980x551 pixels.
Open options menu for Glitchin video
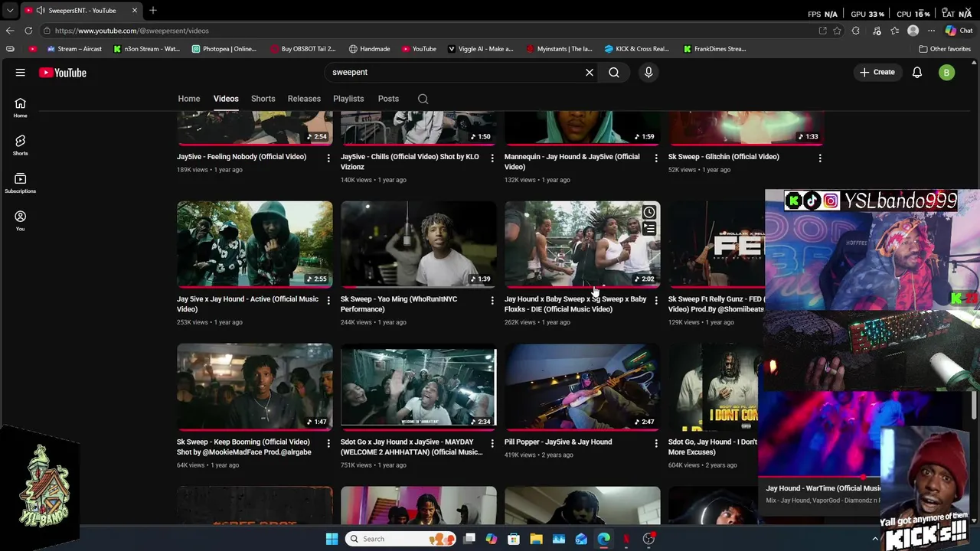(820, 158)
